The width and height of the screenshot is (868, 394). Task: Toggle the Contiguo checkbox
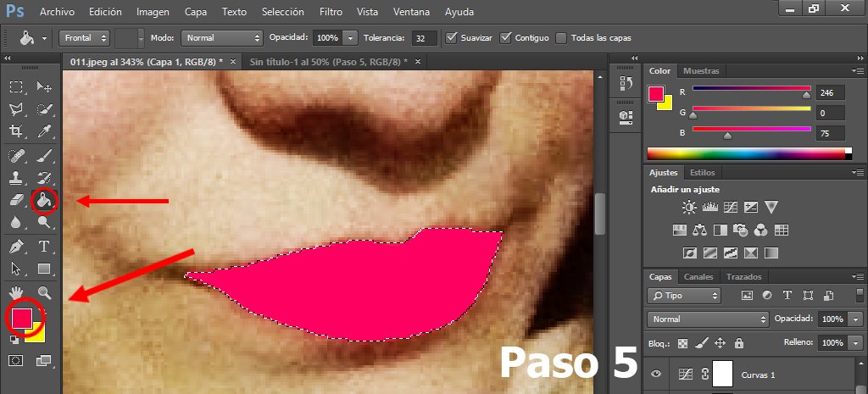505,37
